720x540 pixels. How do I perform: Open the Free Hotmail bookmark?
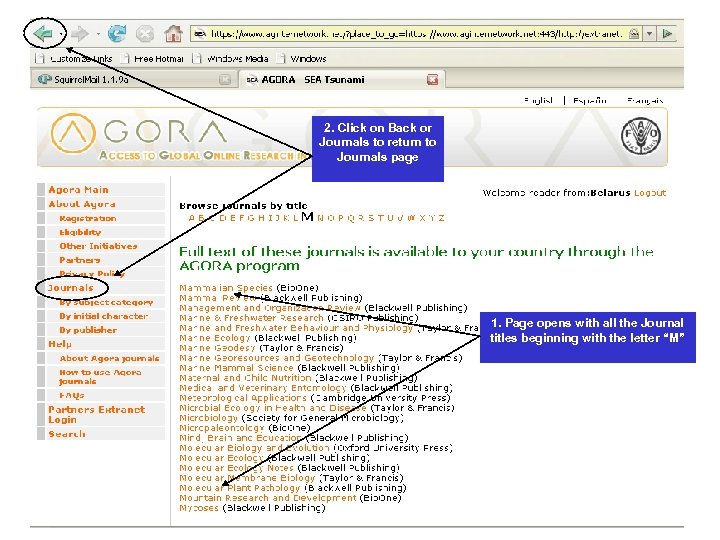click(x=152, y=58)
